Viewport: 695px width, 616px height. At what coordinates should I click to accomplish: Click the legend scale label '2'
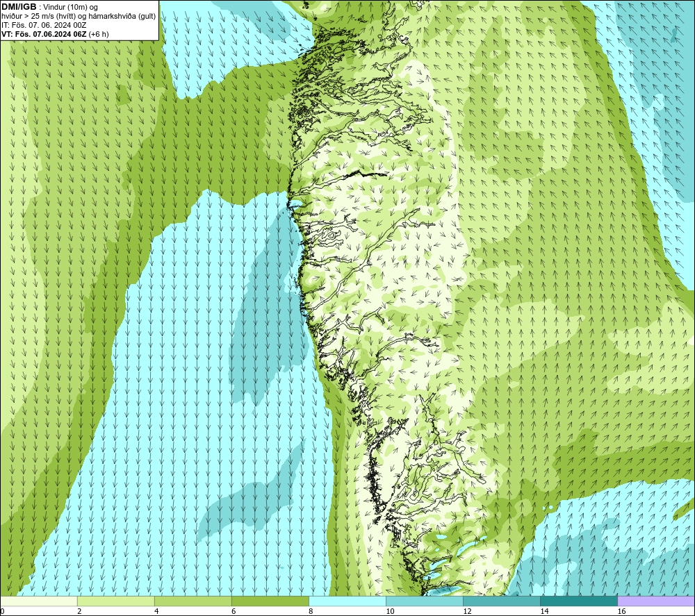[79, 612]
